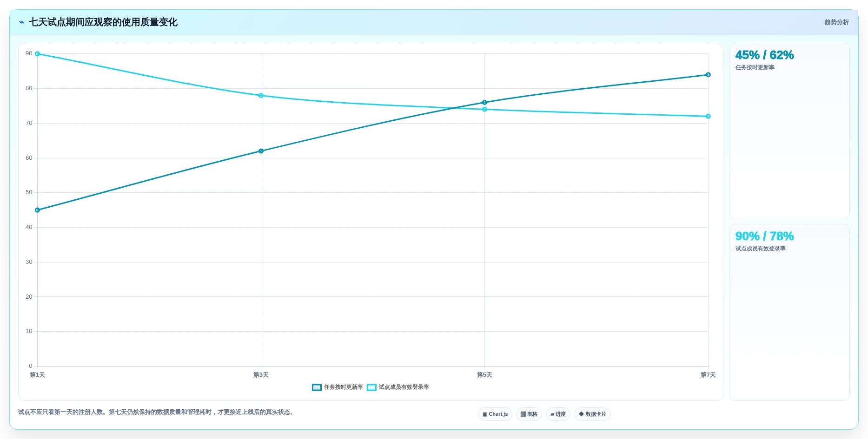Click the 第3天 x-axis label
Image resolution: width=868 pixels, height=439 pixels.
coord(261,375)
